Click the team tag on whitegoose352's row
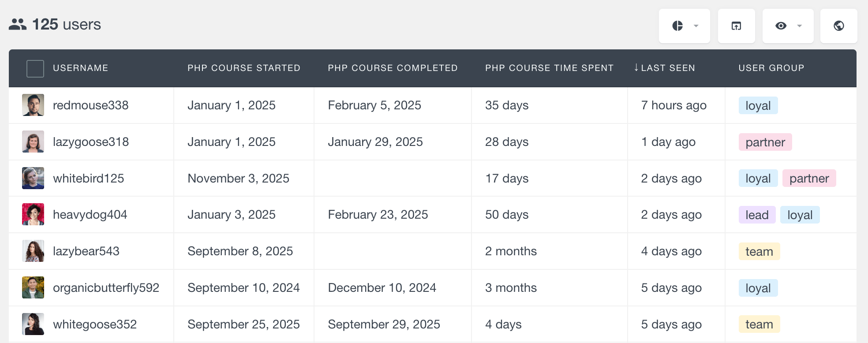The height and width of the screenshot is (343, 868). pos(759,324)
